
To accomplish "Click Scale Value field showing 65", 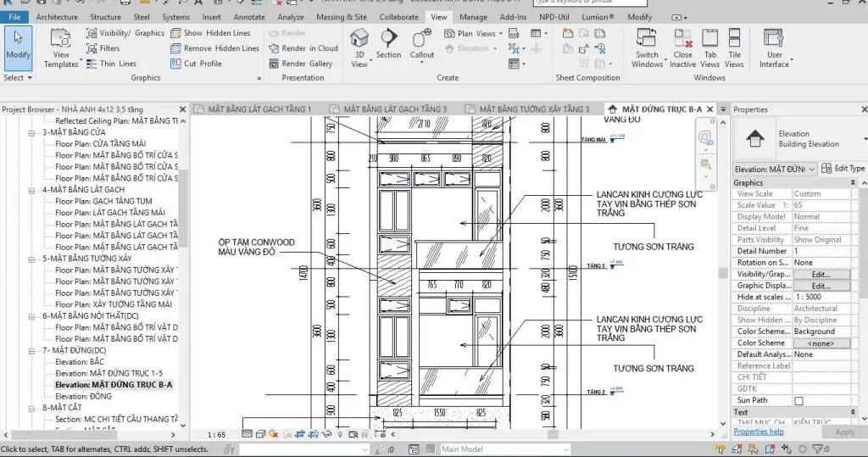I will [x=821, y=205].
